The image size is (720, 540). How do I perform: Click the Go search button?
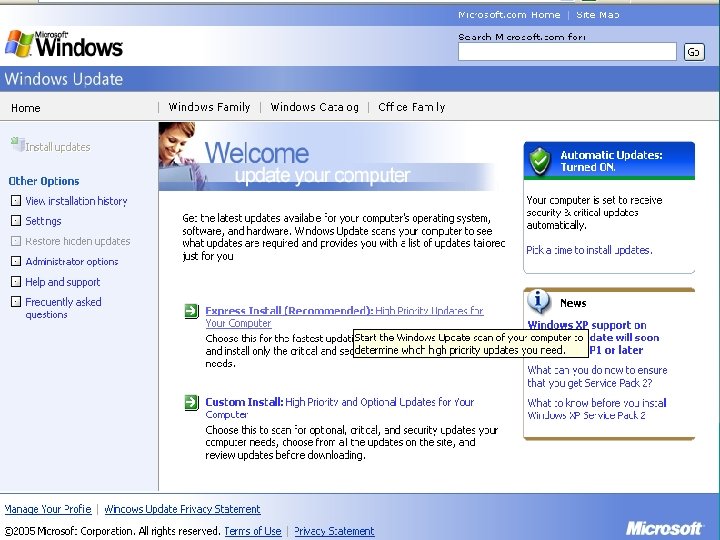[694, 52]
